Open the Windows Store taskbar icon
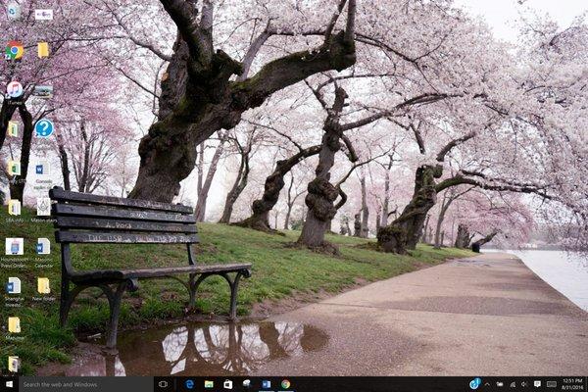 pyautogui.click(x=227, y=384)
